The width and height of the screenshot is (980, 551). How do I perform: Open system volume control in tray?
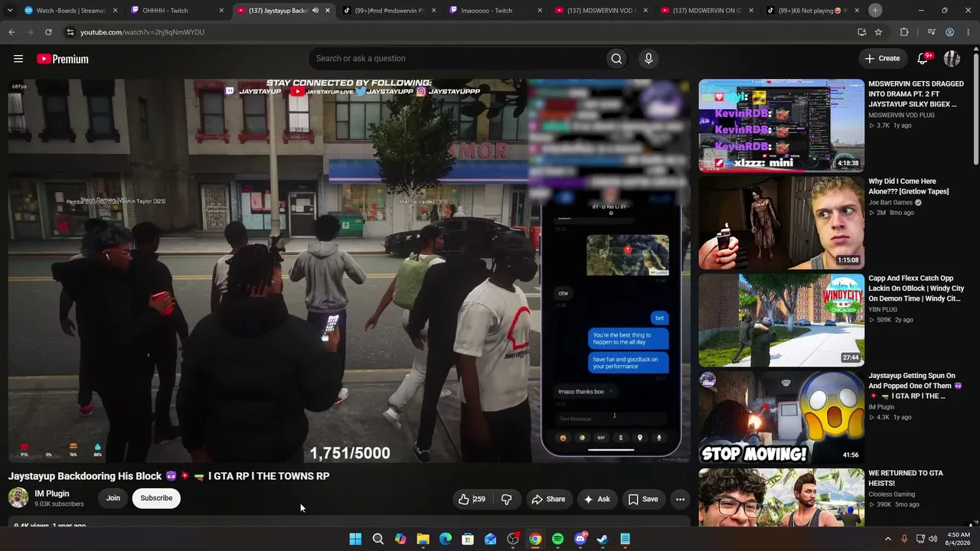pyautogui.click(x=933, y=539)
